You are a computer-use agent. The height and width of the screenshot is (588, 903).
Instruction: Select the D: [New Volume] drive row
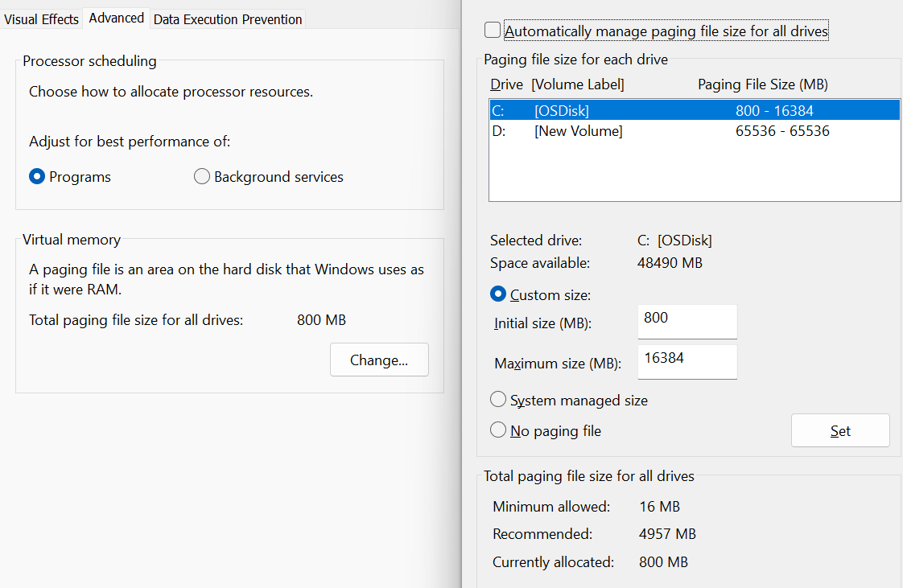click(694, 130)
